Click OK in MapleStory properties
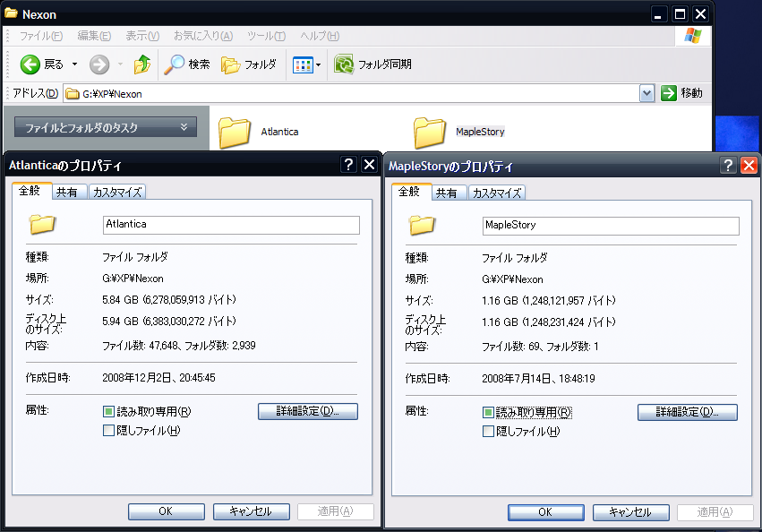Screen dimensions: 762x532 [545, 512]
